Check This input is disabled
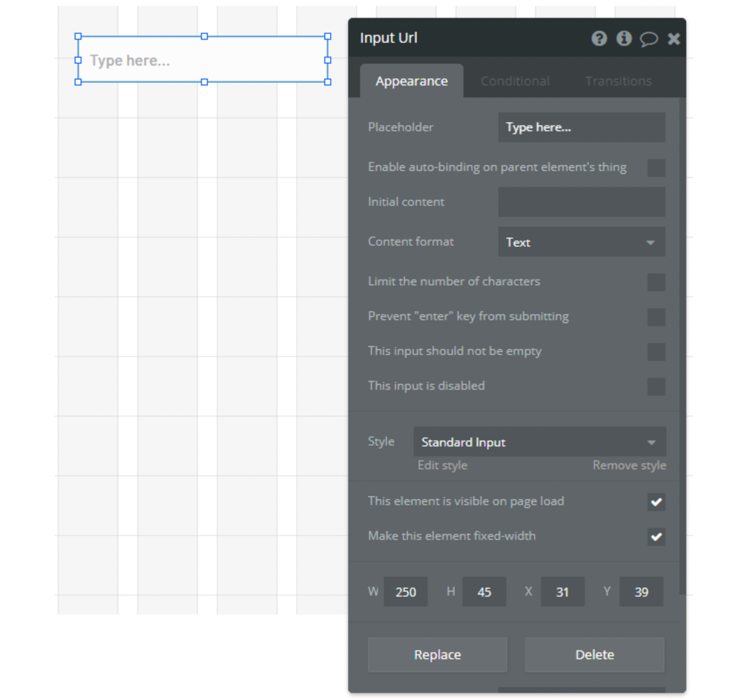Viewport: 746px width, 700px height. (x=656, y=386)
